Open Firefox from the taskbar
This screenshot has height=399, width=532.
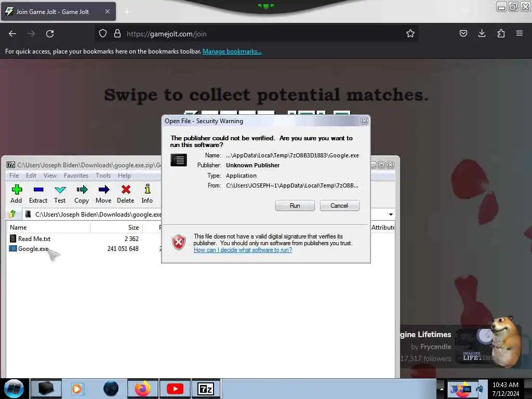[x=142, y=389]
